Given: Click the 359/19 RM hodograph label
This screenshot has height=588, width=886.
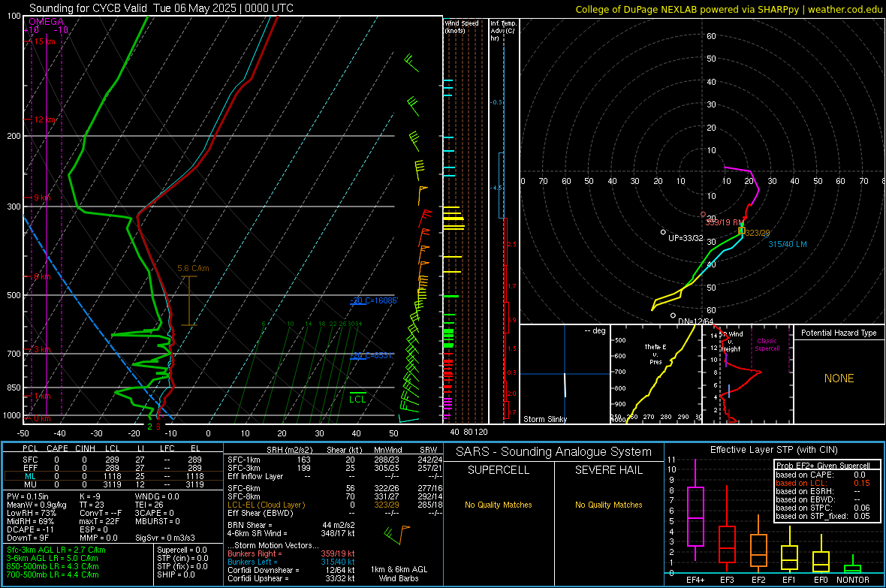Looking at the screenshot, I should [725, 223].
